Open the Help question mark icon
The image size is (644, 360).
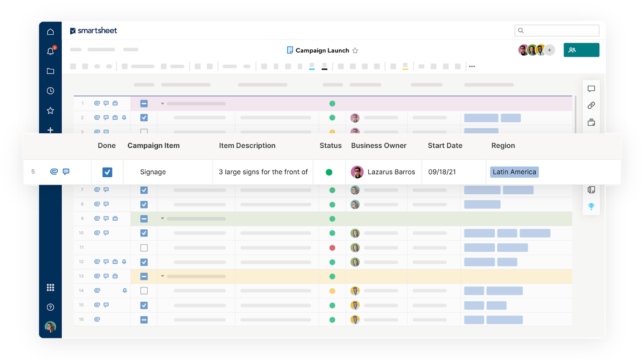pos(50,307)
